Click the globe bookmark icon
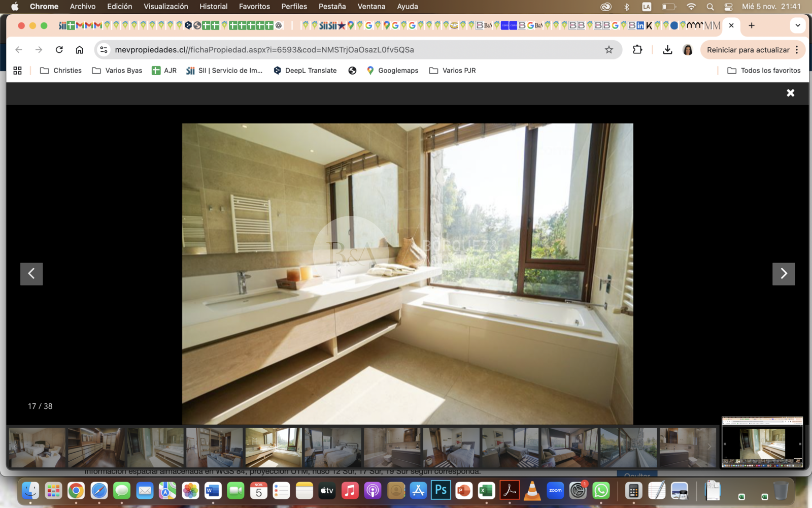 352,71
